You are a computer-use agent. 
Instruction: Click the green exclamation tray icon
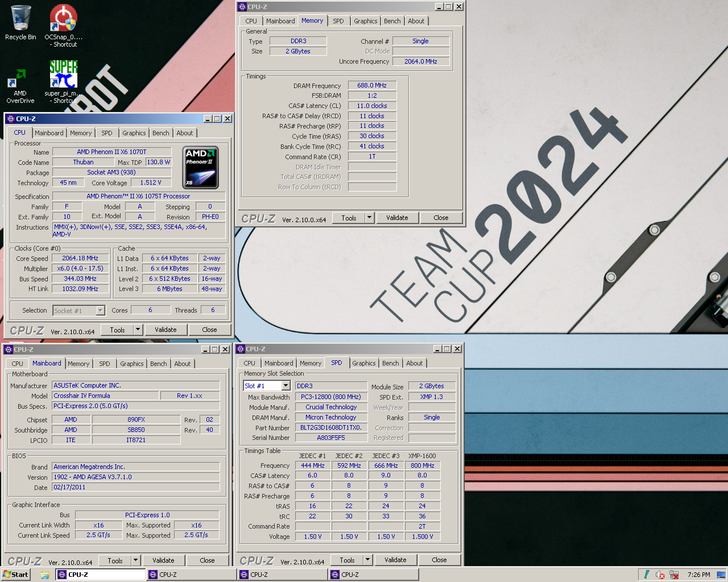pos(647,575)
